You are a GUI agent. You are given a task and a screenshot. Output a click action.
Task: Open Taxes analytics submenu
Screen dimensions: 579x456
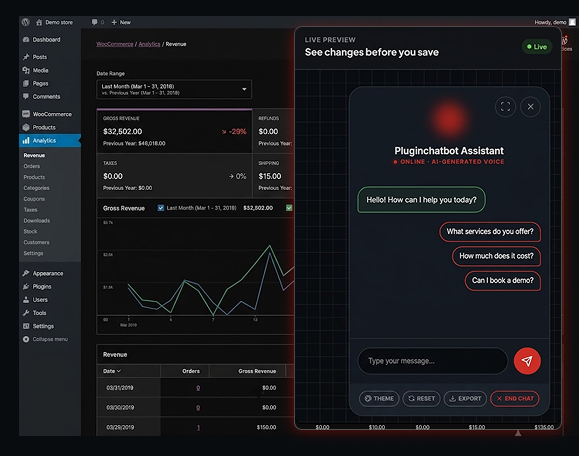pos(30,210)
